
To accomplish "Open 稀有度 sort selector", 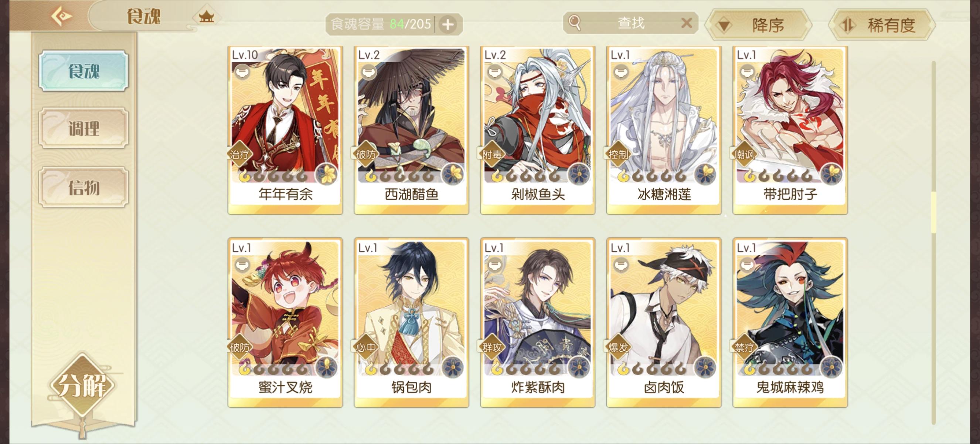I will pos(882,25).
